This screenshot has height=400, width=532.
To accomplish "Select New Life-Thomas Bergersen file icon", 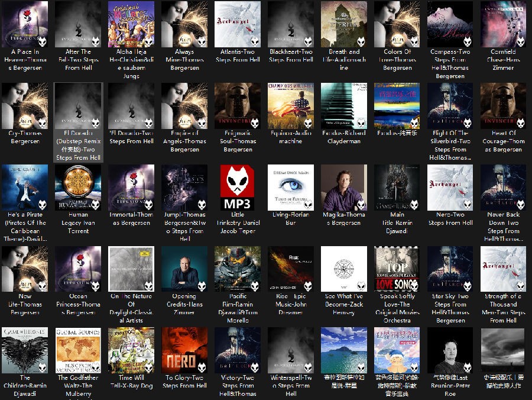I will (x=25, y=269).
